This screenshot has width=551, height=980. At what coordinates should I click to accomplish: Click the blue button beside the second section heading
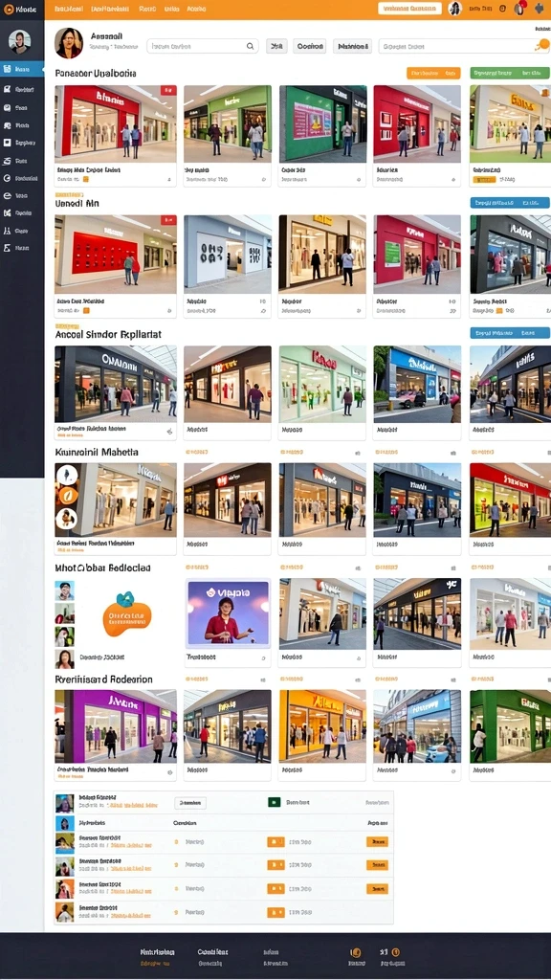coord(510,203)
